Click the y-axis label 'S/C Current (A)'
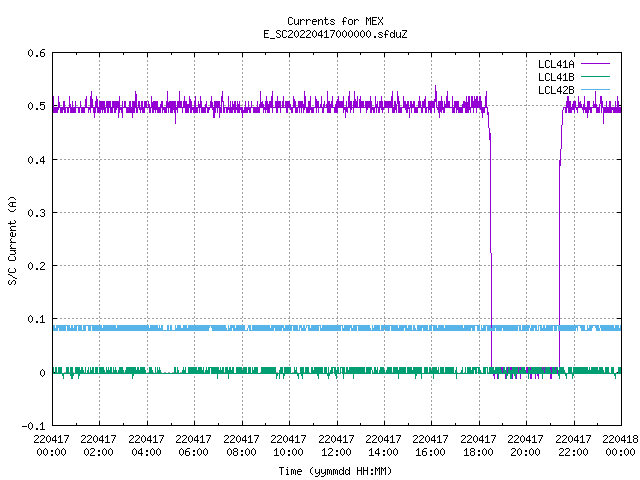The width and height of the screenshot is (640, 480). tap(12, 240)
